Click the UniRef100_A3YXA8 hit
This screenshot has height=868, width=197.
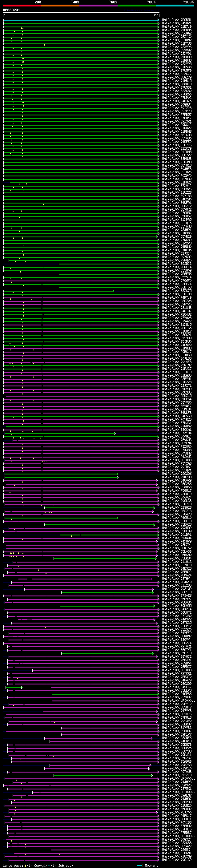pos(176,464)
